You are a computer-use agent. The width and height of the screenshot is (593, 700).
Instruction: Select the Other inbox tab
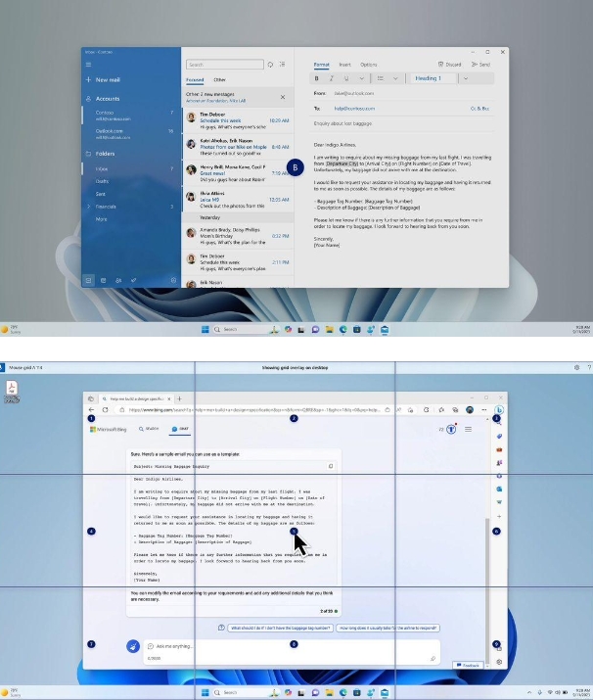(220, 79)
